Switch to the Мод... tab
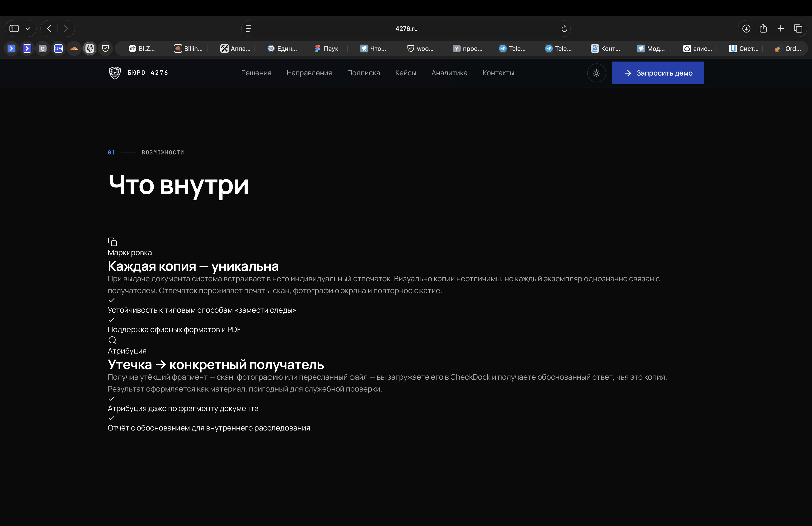 click(651, 48)
